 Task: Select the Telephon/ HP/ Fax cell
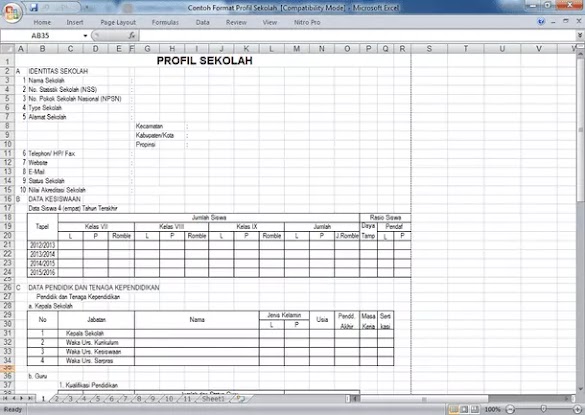[51, 153]
